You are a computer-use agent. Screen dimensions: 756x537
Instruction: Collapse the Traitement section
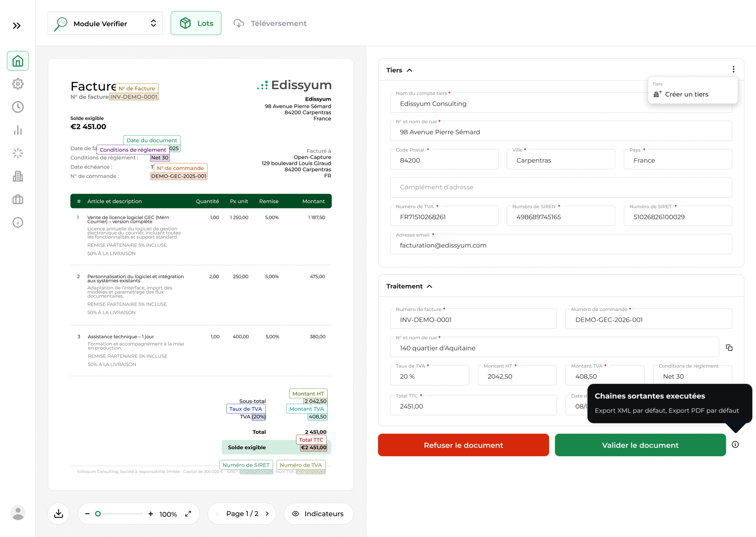(x=430, y=286)
